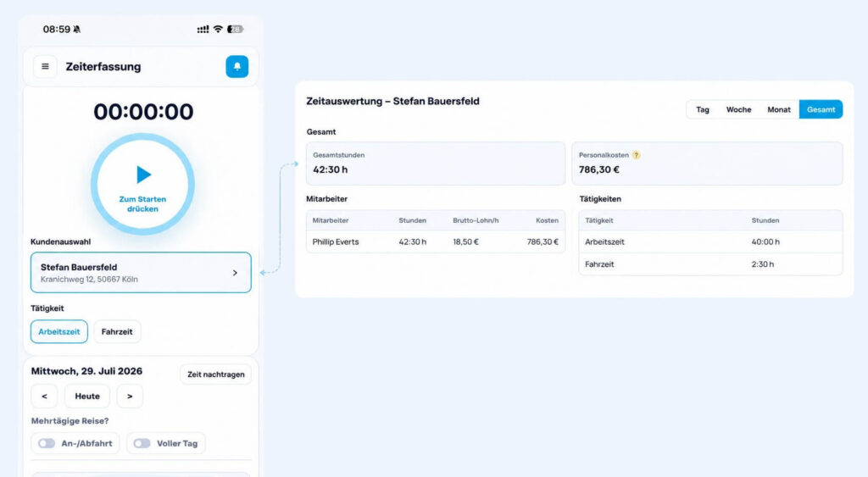The width and height of the screenshot is (868, 477).
Task: Click the Personalkosten help question mark icon
Action: (x=637, y=155)
